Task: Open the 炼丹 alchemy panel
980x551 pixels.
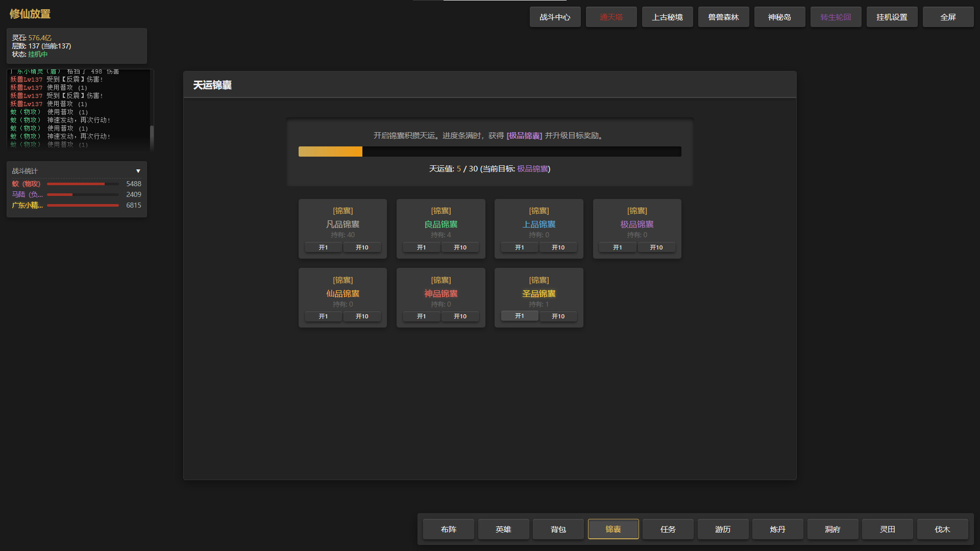Action: [777, 529]
